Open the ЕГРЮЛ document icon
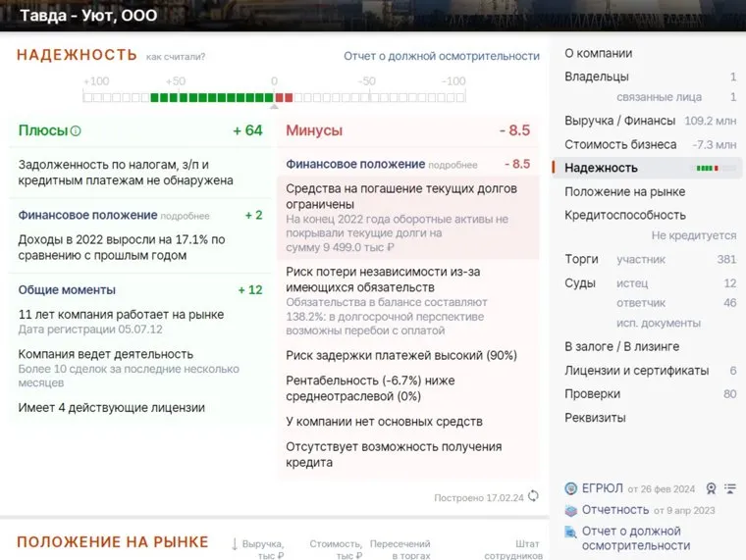The height and width of the screenshot is (560, 746). pyautogui.click(x=571, y=488)
